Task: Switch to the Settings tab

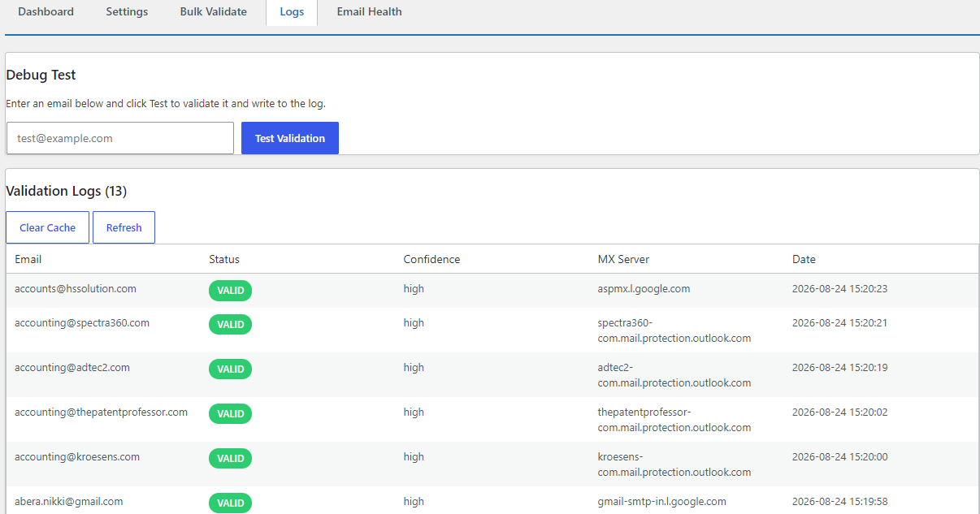Action: 127,12
